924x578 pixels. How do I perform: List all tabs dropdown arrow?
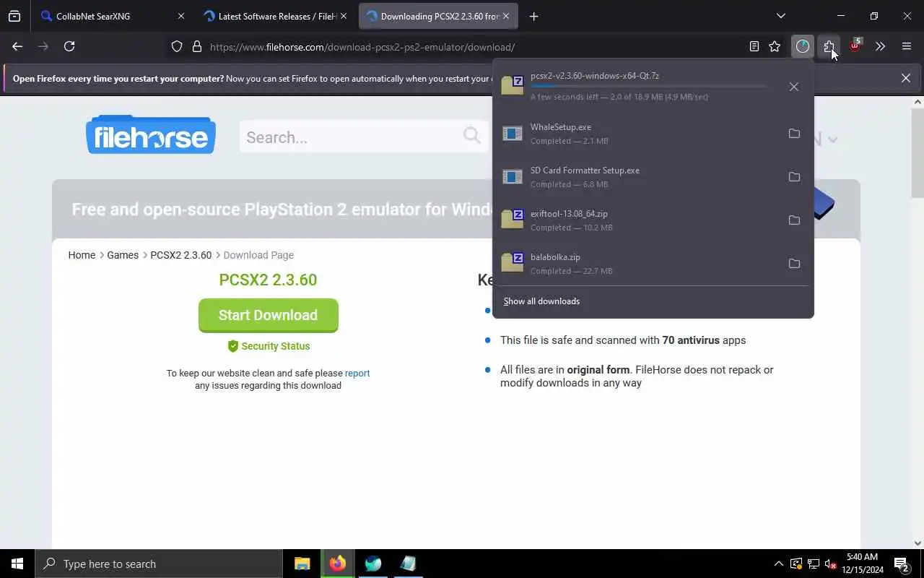click(780, 16)
